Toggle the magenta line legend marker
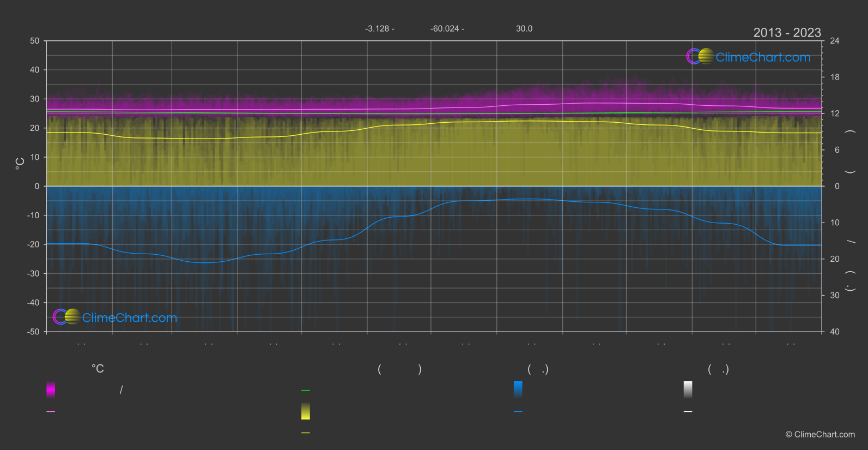 [51, 412]
